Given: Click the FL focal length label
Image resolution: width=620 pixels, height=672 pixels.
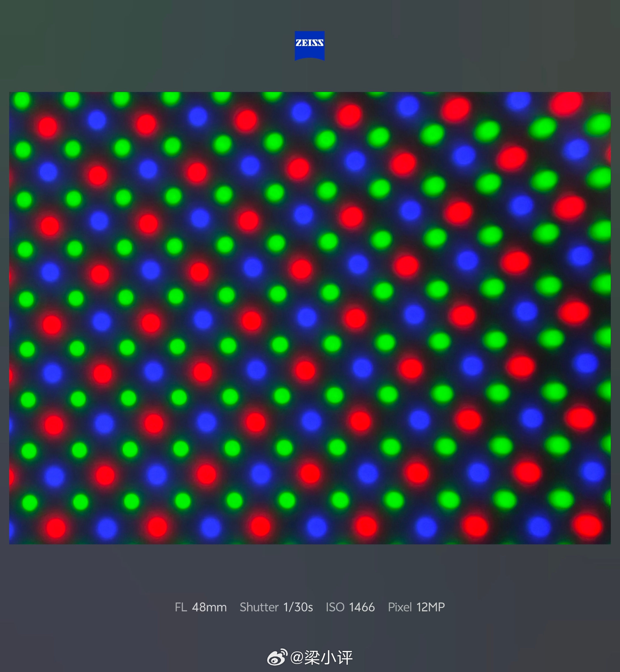Looking at the screenshot, I should [181, 607].
